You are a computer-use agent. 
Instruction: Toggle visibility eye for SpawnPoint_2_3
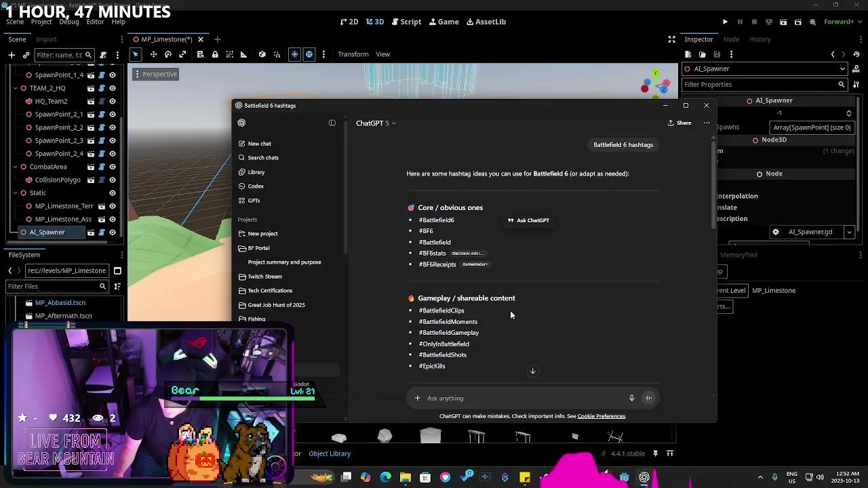(113, 140)
